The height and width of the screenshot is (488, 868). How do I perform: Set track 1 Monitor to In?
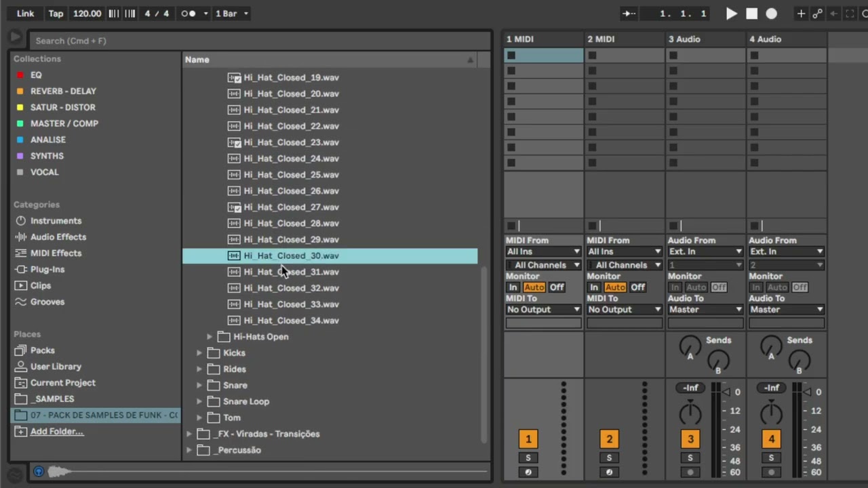[x=513, y=287]
